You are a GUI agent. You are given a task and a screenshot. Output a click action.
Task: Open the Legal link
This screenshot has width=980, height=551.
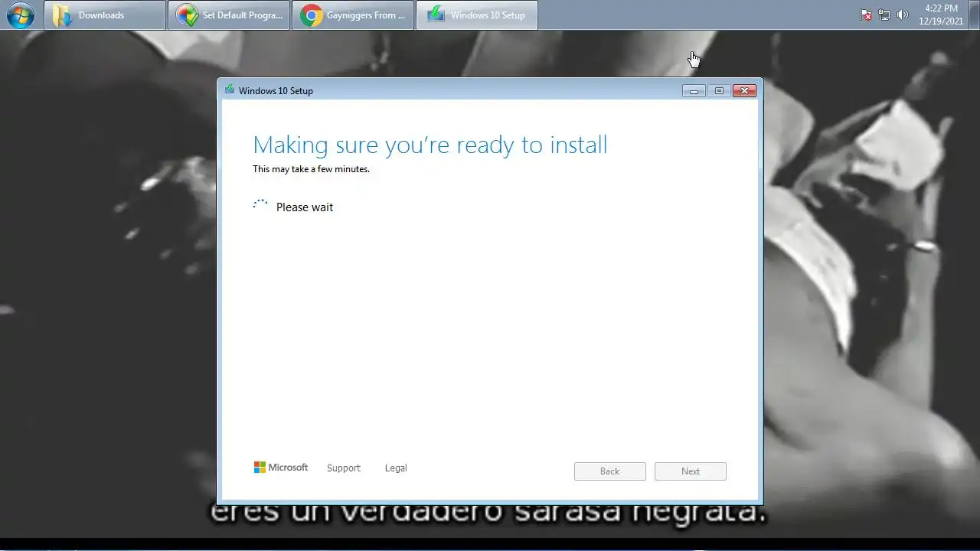396,468
